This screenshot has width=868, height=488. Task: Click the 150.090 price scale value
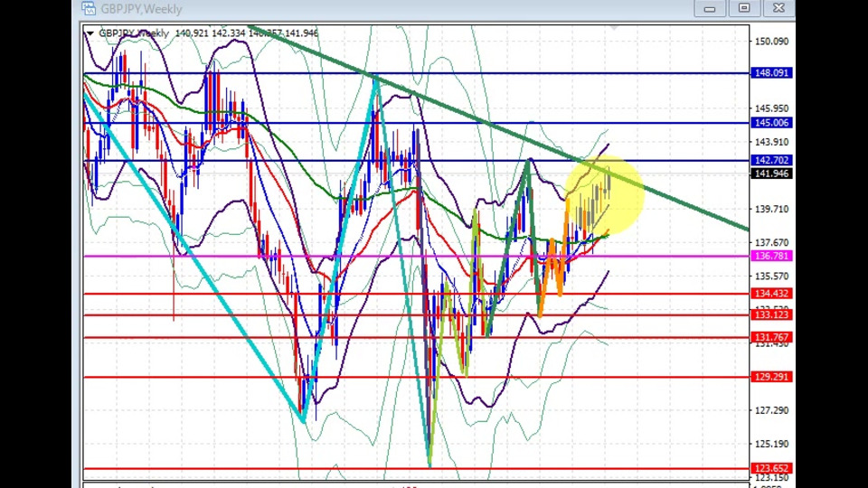pyautogui.click(x=771, y=42)
